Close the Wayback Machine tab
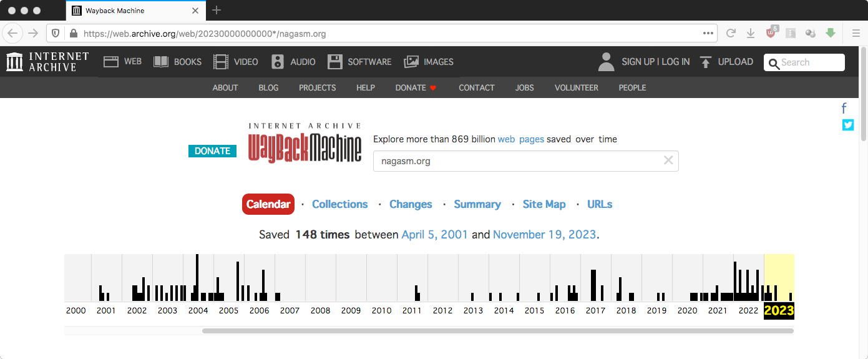 195,11
